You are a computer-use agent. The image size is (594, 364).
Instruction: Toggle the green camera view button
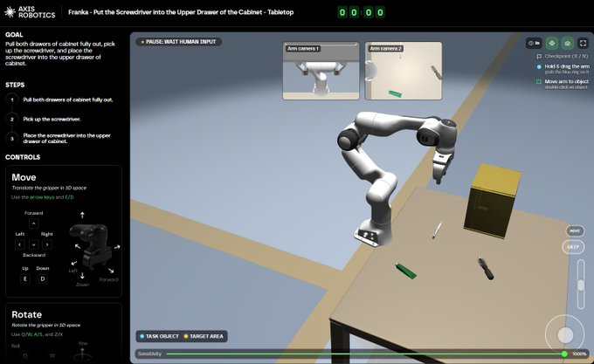click(568, 43)
